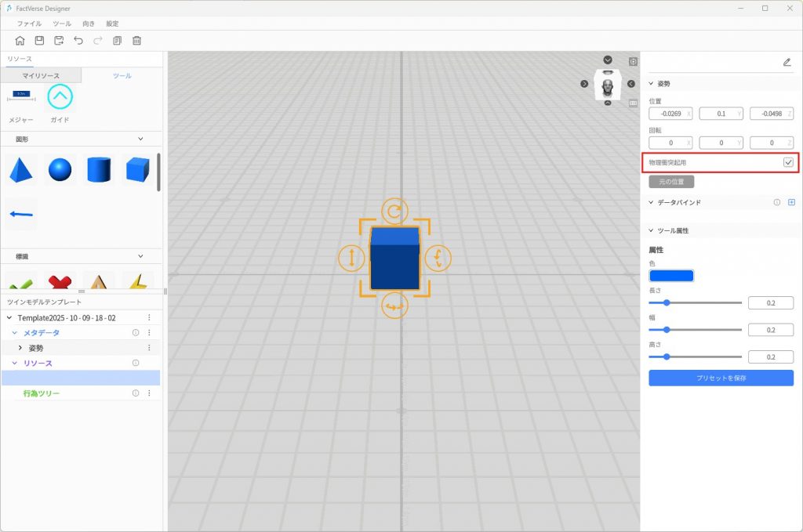
Task: Collapse the Template2025-10-09-18-02 tree node
Action: pos(9,318)
